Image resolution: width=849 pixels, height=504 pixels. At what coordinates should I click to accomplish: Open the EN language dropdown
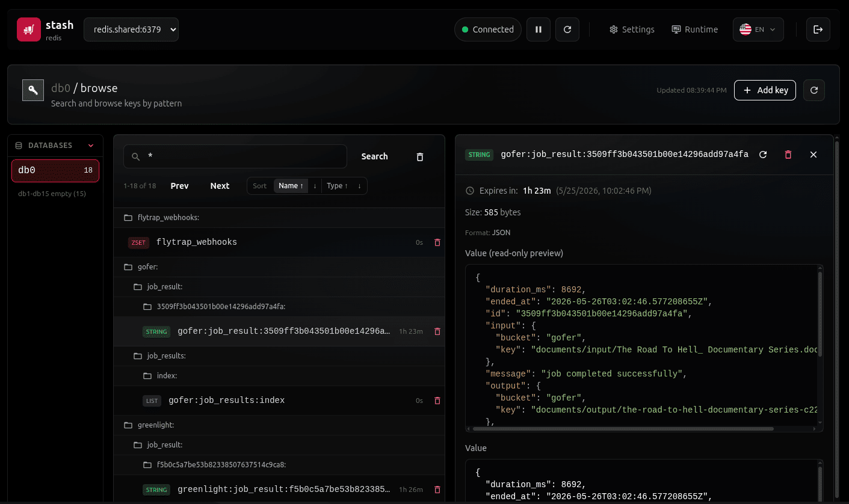pos(758,29)
